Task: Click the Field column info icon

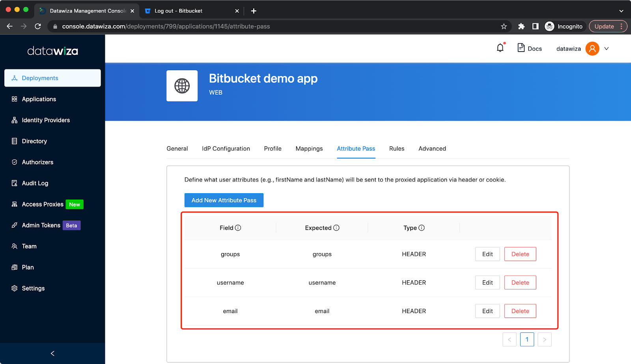Action: click(238, 228)
